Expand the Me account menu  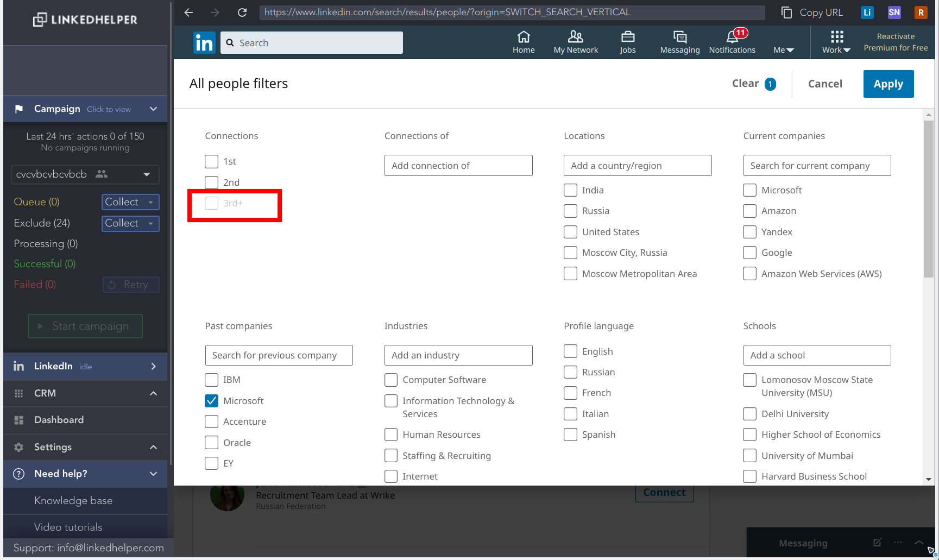click(x=784, y=50)
